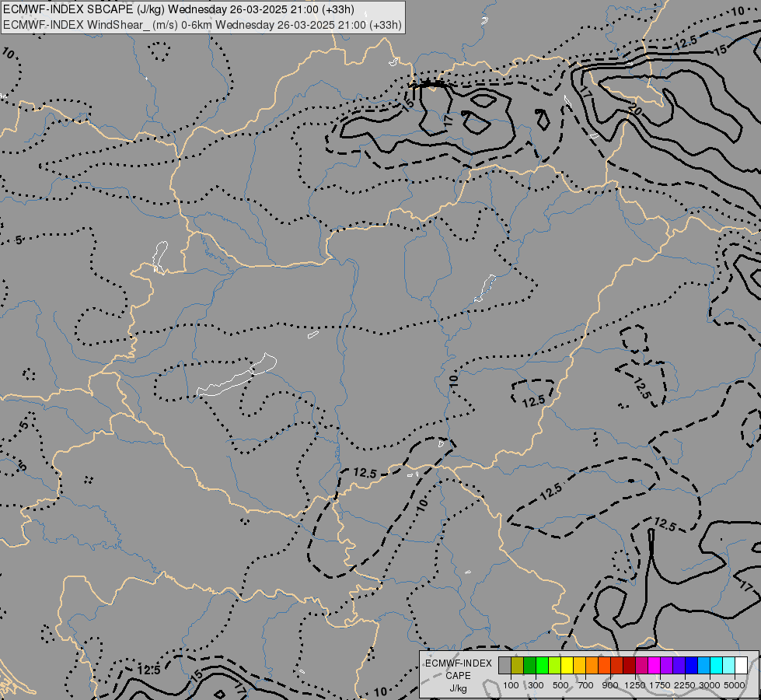Click the J/kg unit label in the legend
Image resolution: width=761 pixels, height=700 pixels.
(x=458, y=688)
